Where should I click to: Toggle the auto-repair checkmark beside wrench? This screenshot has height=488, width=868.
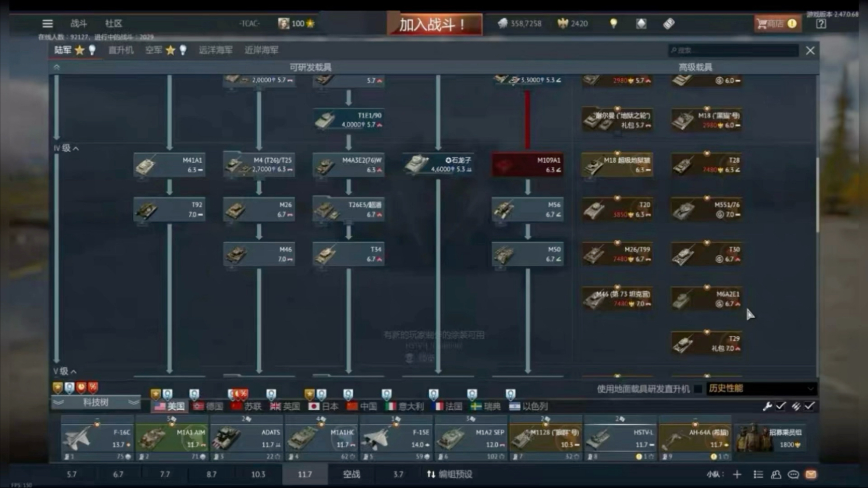click(781, 406)
